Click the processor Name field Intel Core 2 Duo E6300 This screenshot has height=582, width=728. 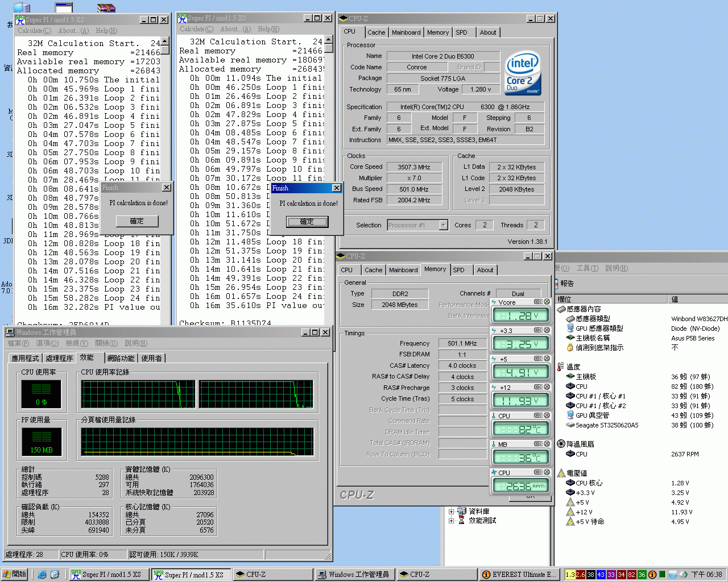click(443, 56)
